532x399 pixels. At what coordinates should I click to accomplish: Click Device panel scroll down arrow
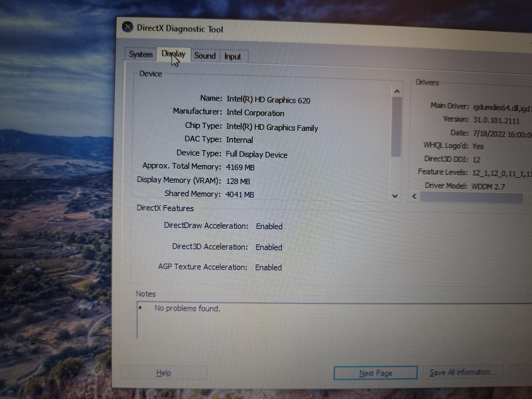click(395, 196)
